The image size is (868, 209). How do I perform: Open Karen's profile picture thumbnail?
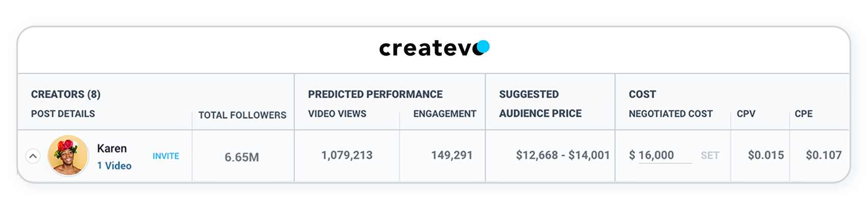pyautogui.click(x=68, y=155)
